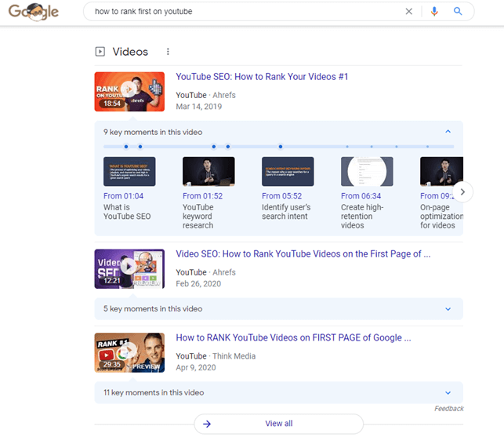This screenshot has width=504, height=441.
Task: Show next key moments with right arrow
Action: [x=462, y=191]
